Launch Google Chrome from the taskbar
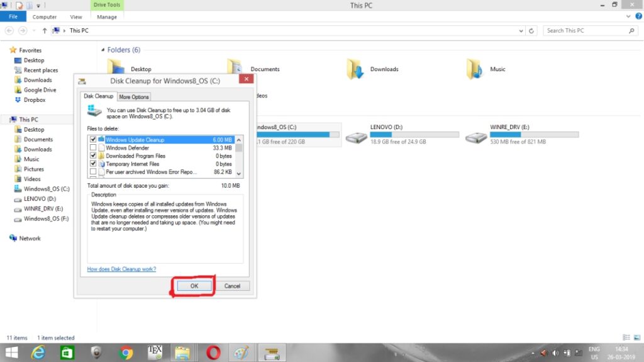 pyautogui.click(x=126, y=353)
